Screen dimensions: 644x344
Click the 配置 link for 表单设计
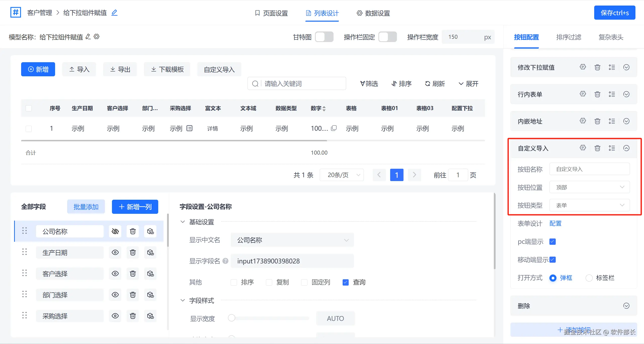[x=555, y=223]
